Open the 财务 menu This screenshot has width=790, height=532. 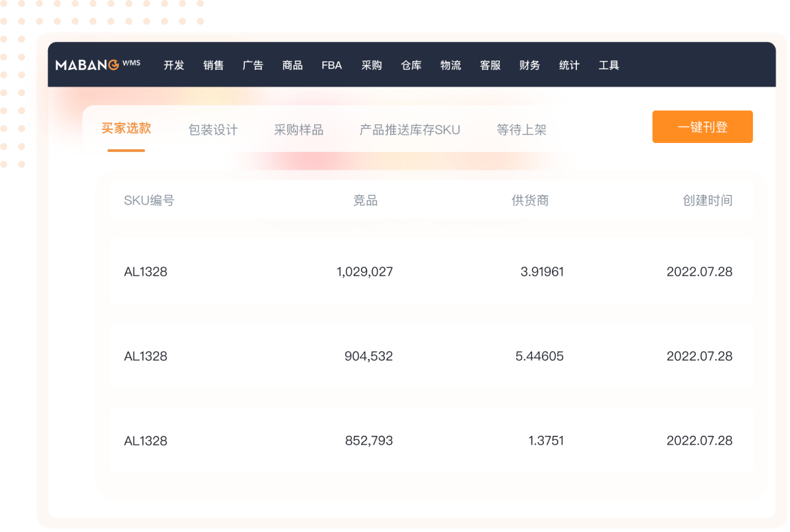pos(529,65)
